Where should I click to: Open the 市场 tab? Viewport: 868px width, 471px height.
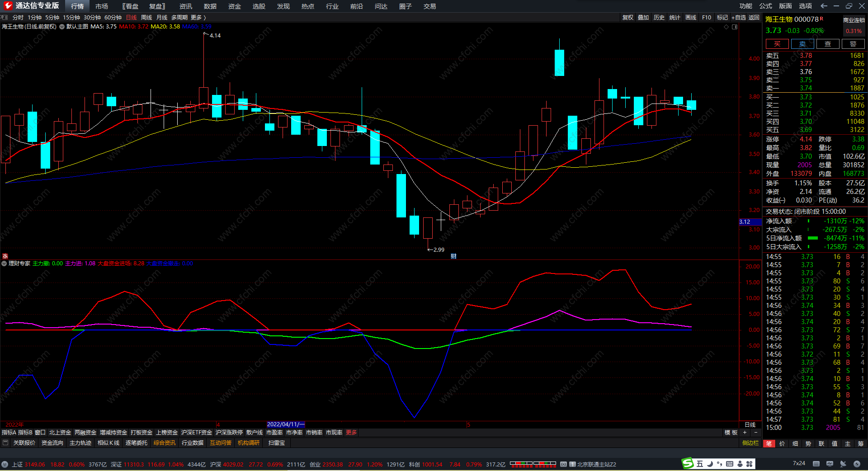[x=102, y=6]
